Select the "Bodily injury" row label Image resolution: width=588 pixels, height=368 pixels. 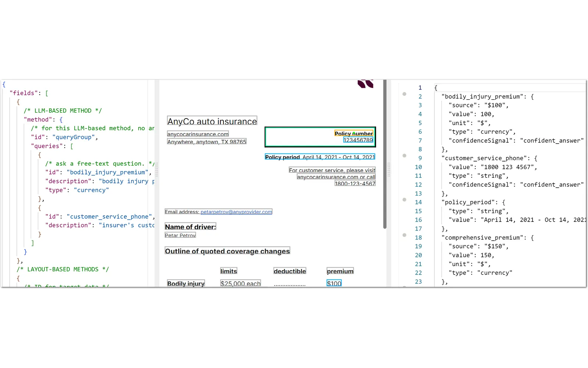186,284
